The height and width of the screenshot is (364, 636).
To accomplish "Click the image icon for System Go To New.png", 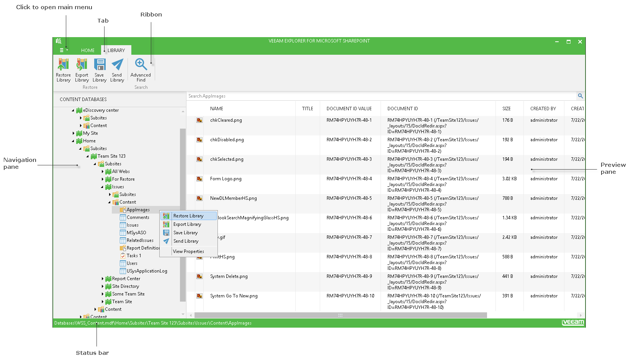I will pos(199,296).
